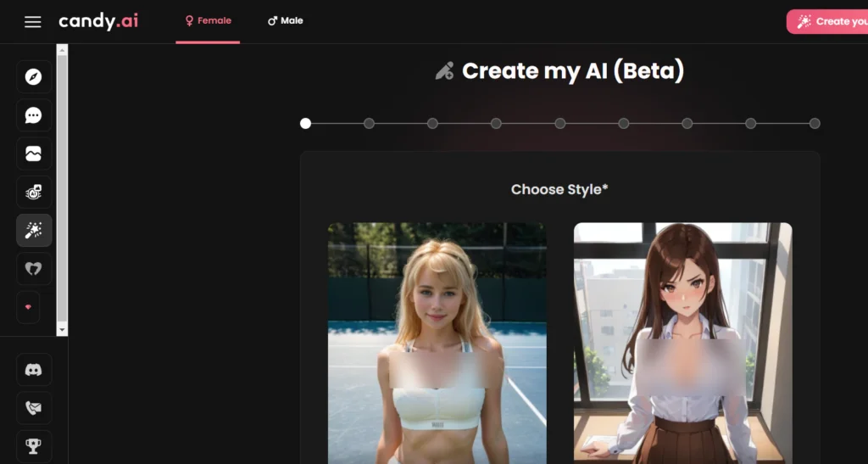Viewport: 868px width, 464px height.
Task: Jump to third step in progress bar
Action: tap(433, 124)
